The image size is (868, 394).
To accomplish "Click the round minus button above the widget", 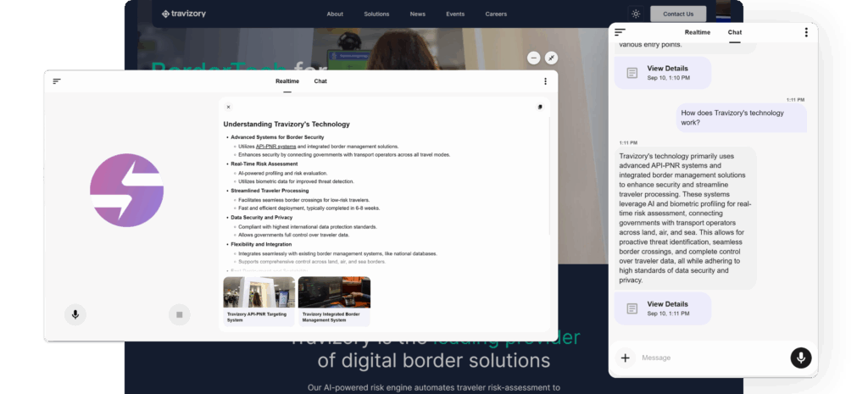I will coord(533,58).
